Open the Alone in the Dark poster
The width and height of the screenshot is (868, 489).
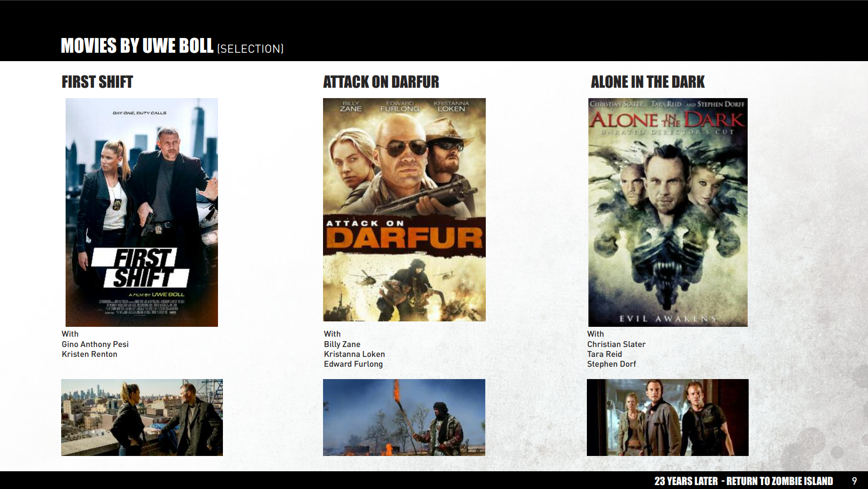tap(668, 212)
